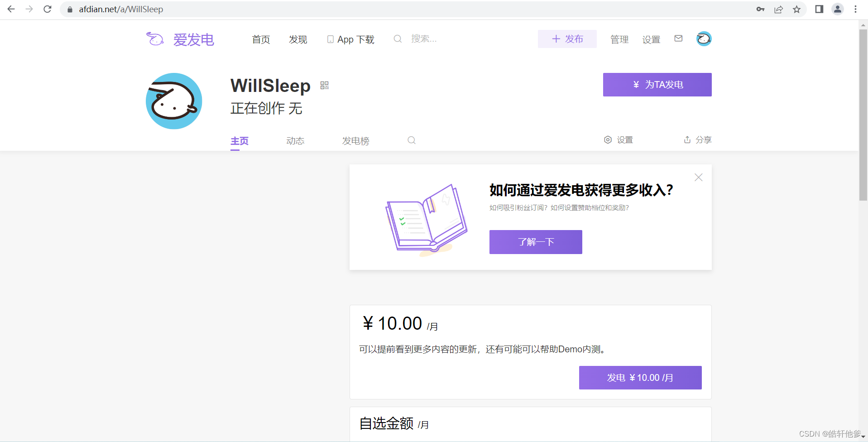Click the 了解一下 button
Image resolution: width=868 pixels, height=442 pixels.
click(536, 242)
